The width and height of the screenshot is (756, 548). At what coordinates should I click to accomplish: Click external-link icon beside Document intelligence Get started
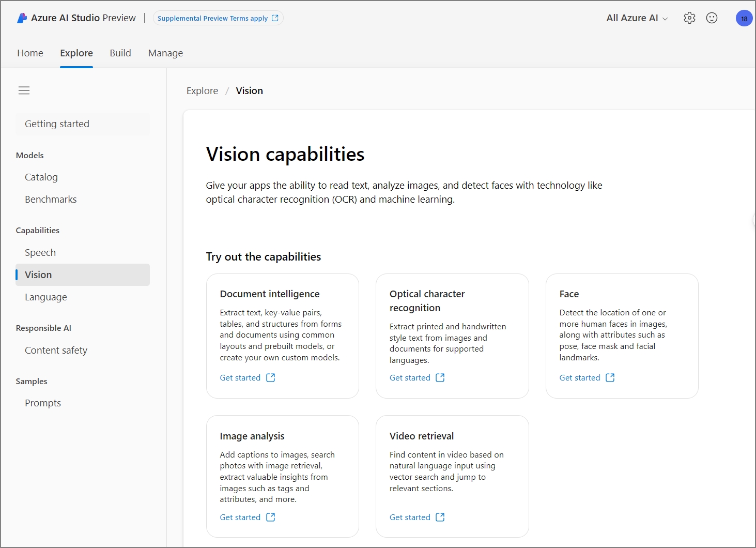tap(270, 378)
